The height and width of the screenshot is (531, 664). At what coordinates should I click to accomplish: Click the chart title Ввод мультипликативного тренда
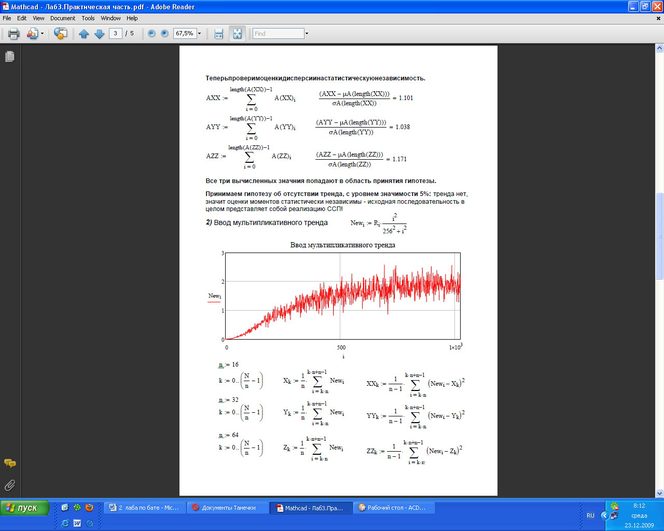coord(343,245)
